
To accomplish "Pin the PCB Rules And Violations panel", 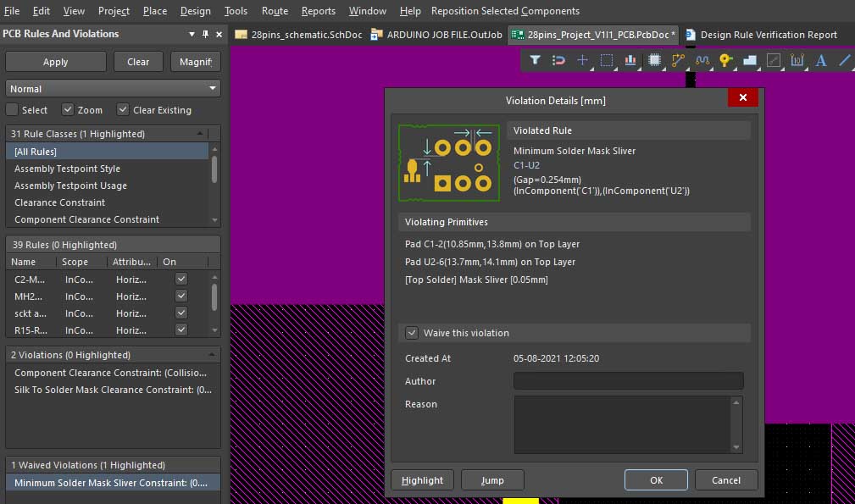I will click(205, 34).
